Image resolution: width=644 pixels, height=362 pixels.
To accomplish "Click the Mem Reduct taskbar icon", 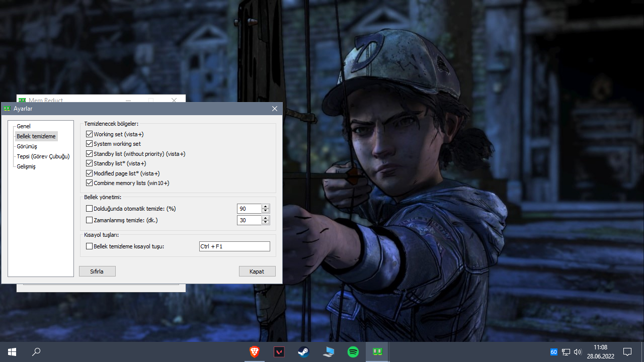I will [377, 352].
